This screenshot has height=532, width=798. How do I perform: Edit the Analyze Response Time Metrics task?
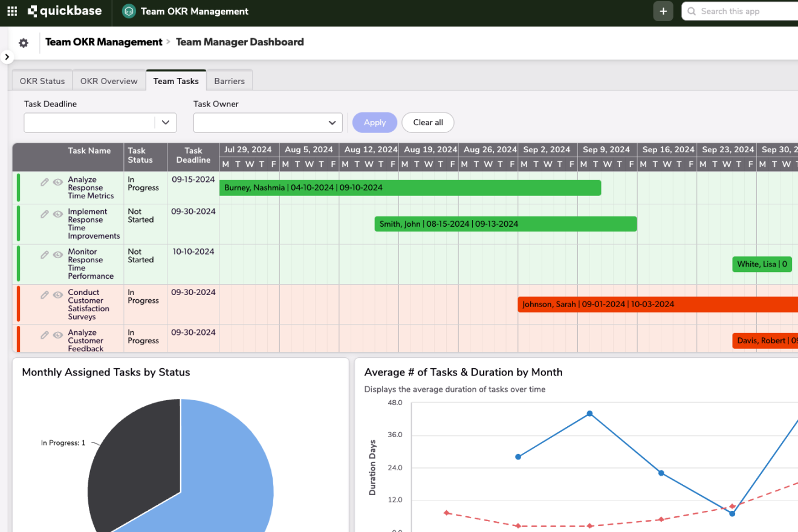click(x=45, y=182)
